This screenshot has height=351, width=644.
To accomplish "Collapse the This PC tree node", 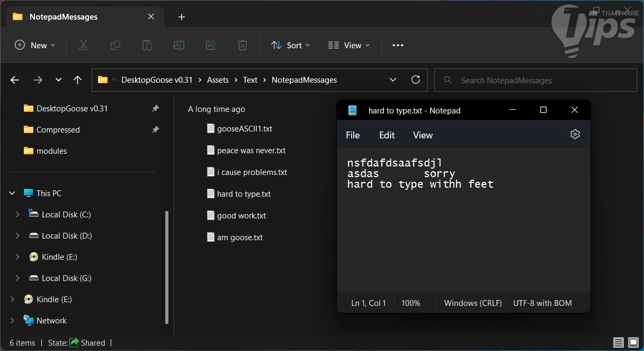I will pos(12,194).
